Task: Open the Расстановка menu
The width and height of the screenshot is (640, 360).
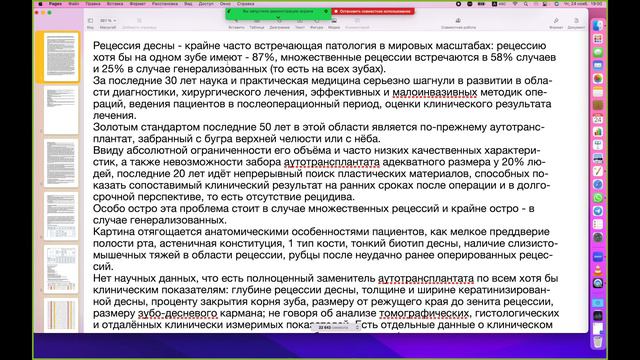Action: pyautogui.click(x=164, y=4)
